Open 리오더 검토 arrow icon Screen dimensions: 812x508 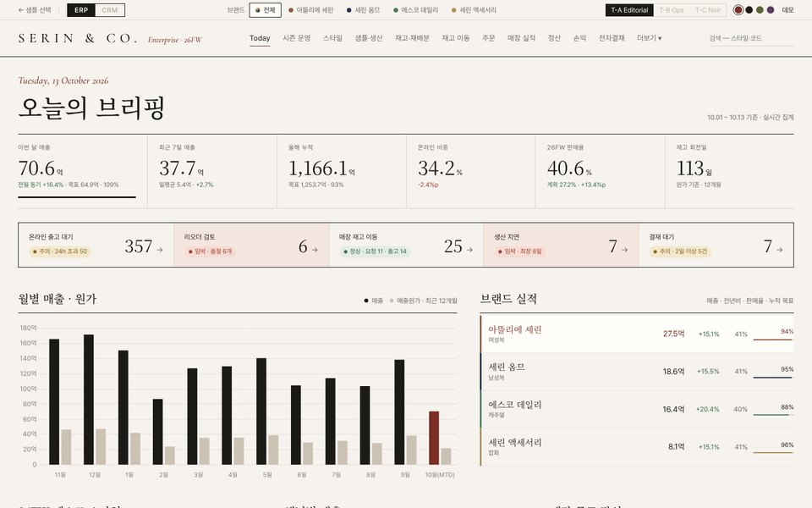tap(315, 250)
